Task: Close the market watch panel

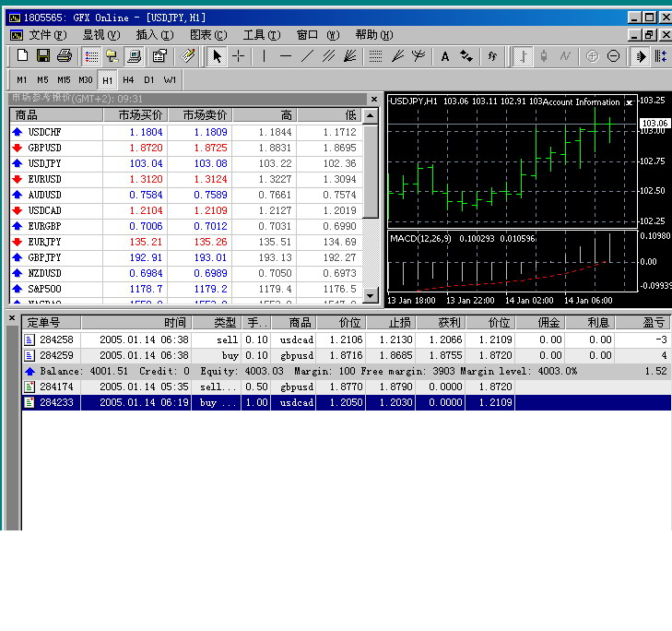Action: coord(374,99)
